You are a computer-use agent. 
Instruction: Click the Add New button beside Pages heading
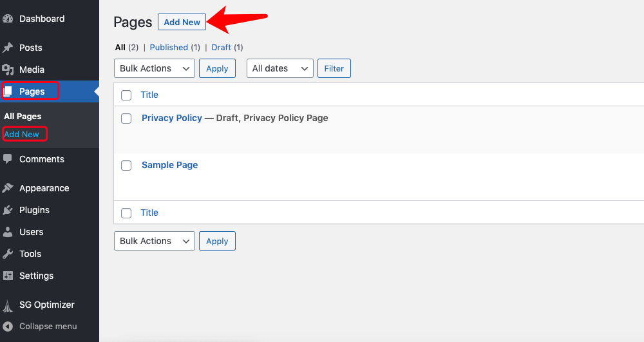[x=182, y=22]
